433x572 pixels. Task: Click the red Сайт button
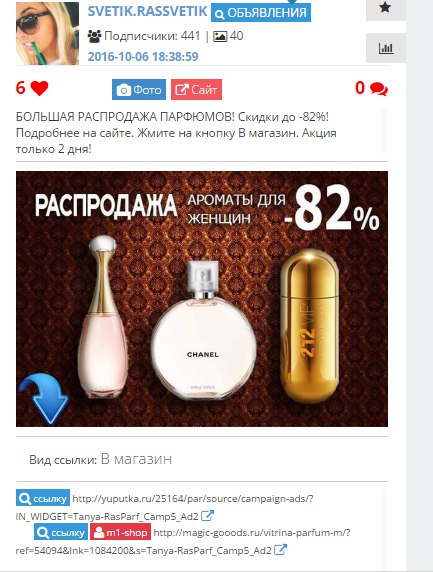[x=196, y=89]
